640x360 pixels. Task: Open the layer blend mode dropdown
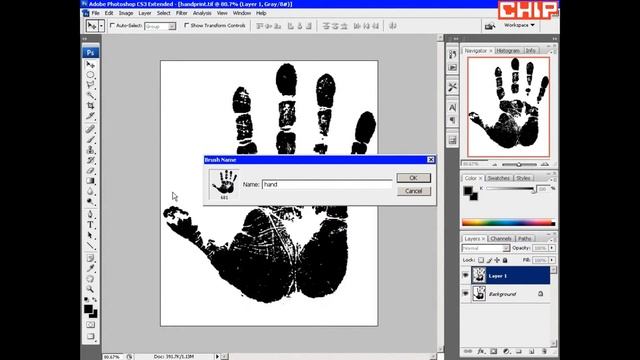coord(486,248)
